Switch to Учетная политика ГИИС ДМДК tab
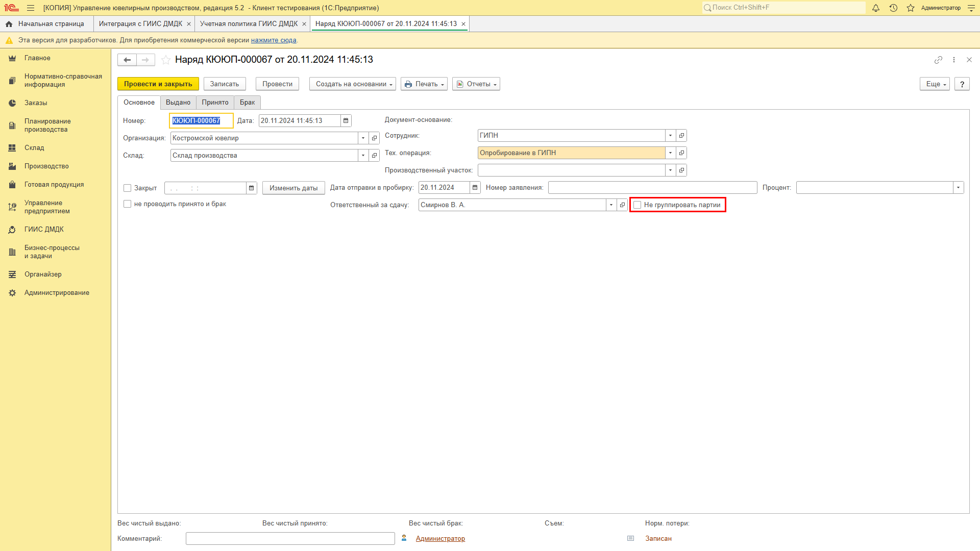This screenshot has width=980, height=551. 249,24
